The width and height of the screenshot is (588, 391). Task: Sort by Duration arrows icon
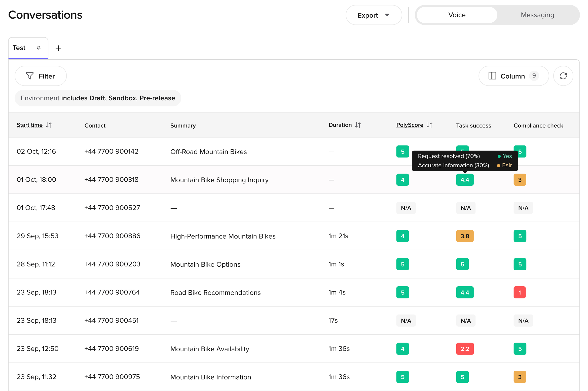coord(358,125)
